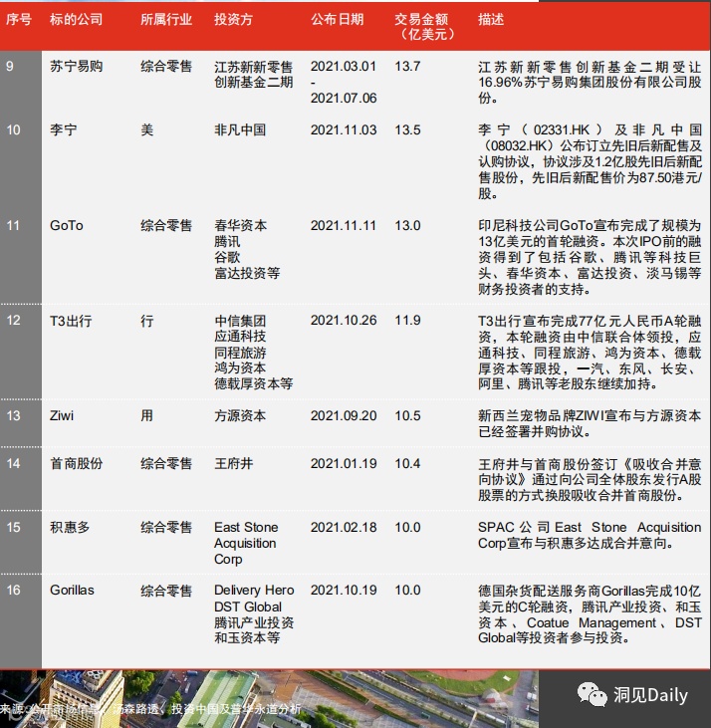This screenshot has height=728, width=711.
Task: Select investor 中信集团 in T3出行 row
Action: [240, 321]
